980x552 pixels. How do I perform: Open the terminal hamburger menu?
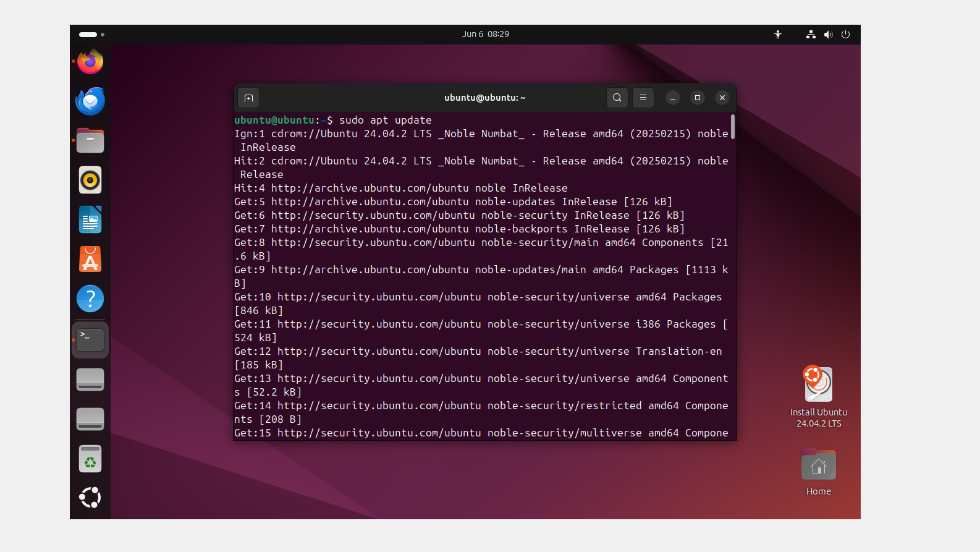643,98
